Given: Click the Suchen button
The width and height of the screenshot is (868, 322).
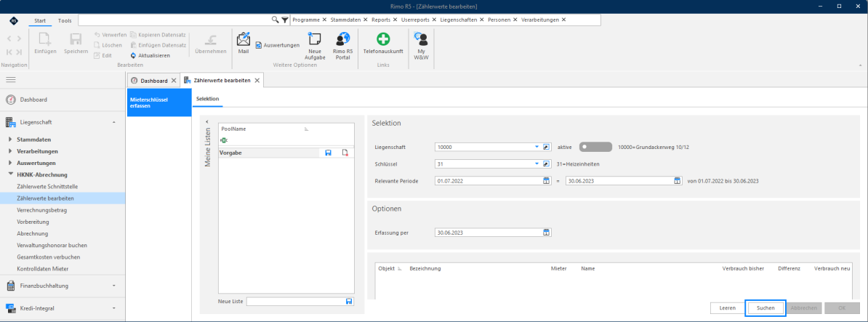Looking at the screenshot, I should tap(765, 308).
